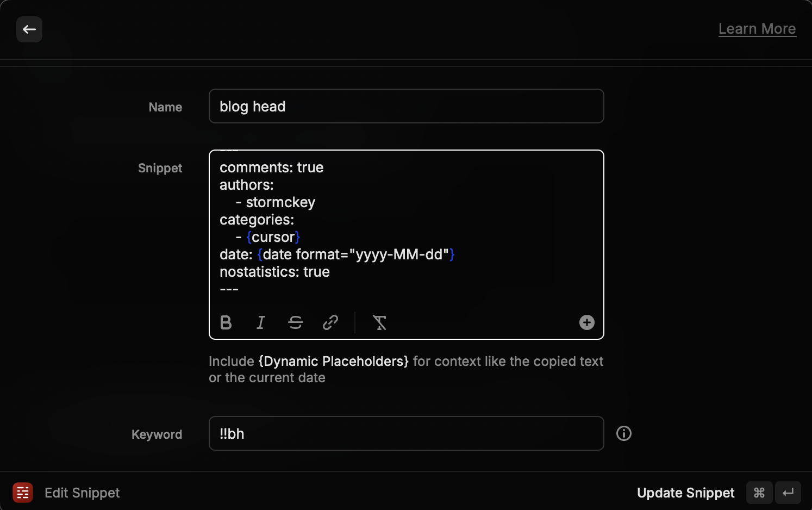This screenshot has height=510, width=812.
Task: Place cursor on the nostatistics: true line
Action: (x=274, y=272)
